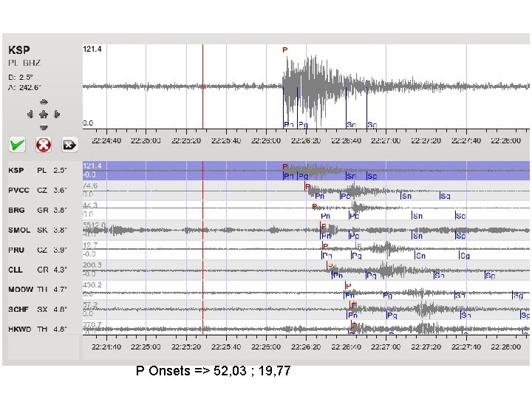Select the PRU station row
Image resolution: width=532 pixels, height=399 pixels.
point(269,250)
